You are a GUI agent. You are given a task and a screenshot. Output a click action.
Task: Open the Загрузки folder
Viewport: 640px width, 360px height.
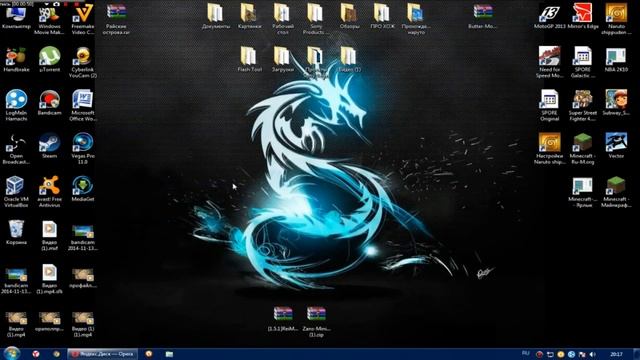point(282,60)
